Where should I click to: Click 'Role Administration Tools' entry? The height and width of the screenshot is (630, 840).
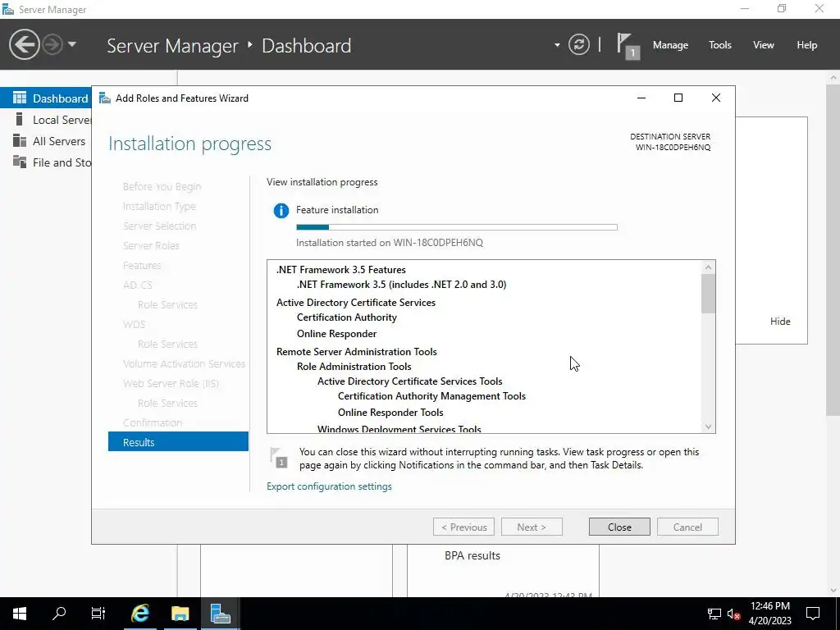(x=354, y=367)
